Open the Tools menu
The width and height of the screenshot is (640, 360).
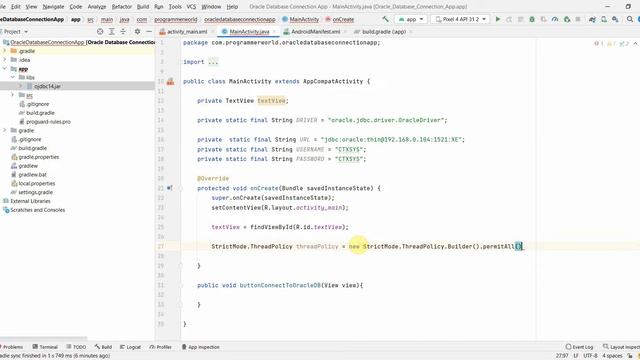[x=175, y=7]
